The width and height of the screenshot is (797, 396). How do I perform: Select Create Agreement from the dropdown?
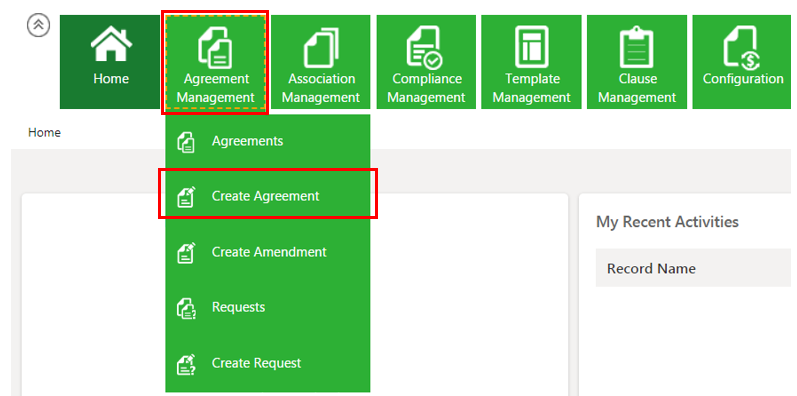click(267, 196)
